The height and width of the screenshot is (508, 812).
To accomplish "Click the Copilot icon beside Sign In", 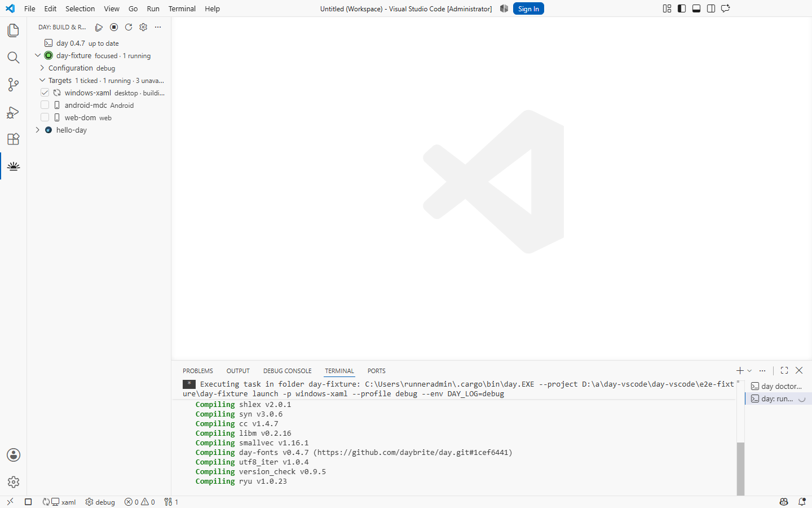I will tap(504, 8).
